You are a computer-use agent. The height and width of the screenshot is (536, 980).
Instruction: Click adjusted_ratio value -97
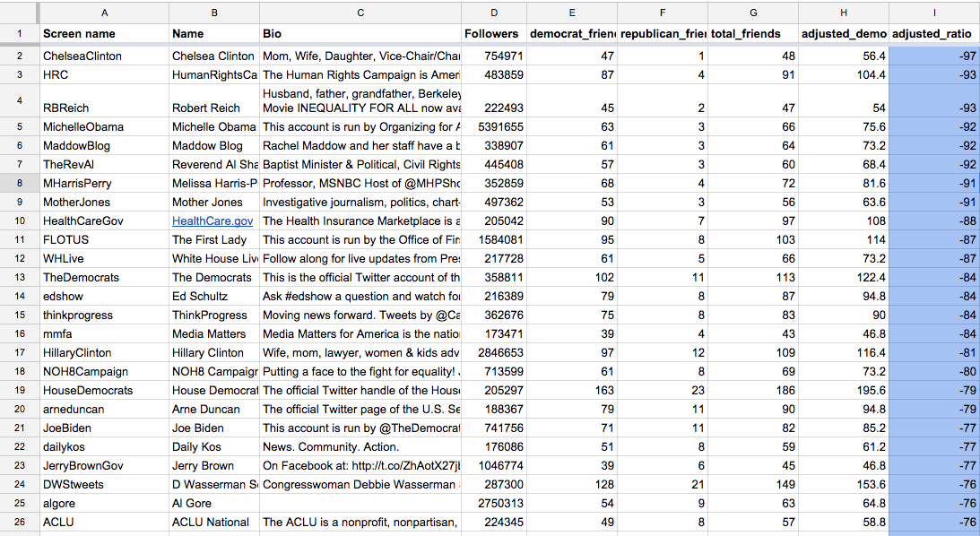(934, 56)
